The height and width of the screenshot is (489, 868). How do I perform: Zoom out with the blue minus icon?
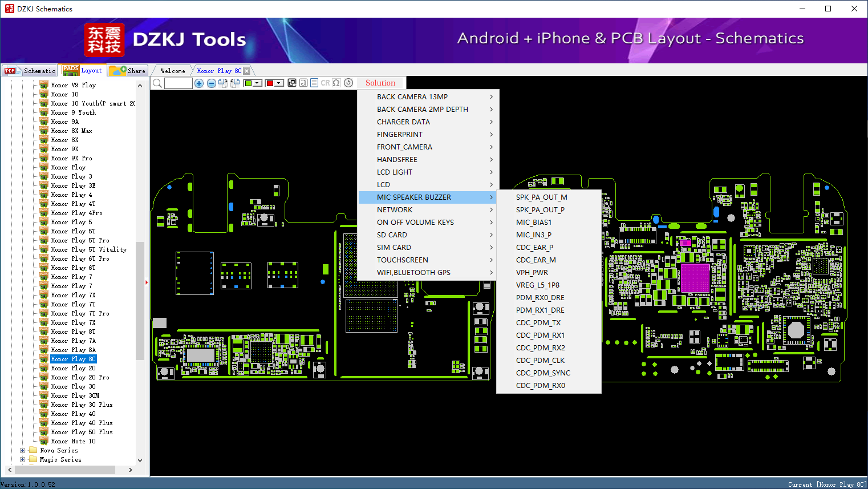pyautogui.click(x=211, y=83)
